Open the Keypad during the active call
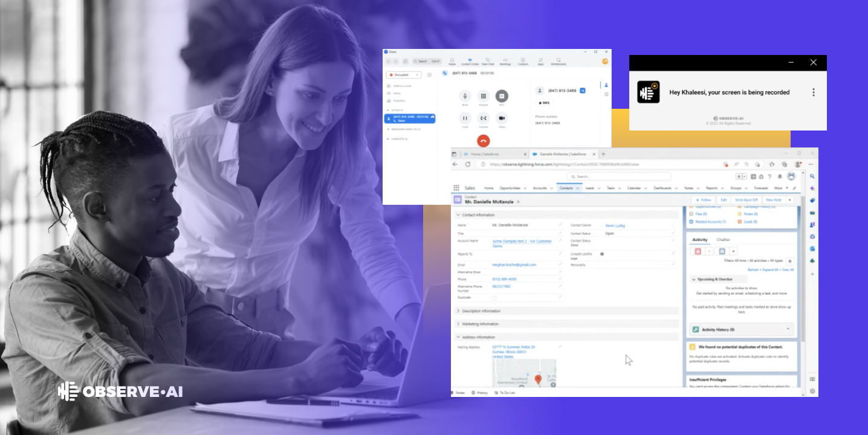Viewport: 868px width, 435px height. click(x=484, y=96)
